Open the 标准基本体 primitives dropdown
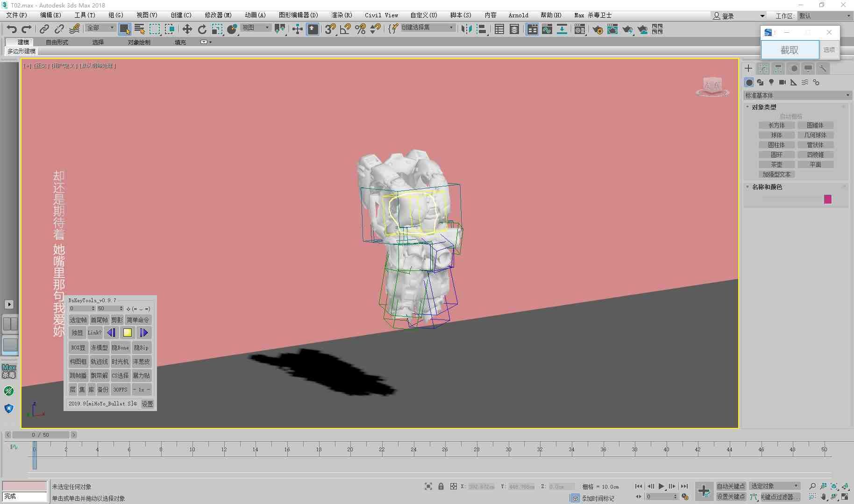Image resolution: width=854 pixels, height=504 pixels. click(797, 95)
